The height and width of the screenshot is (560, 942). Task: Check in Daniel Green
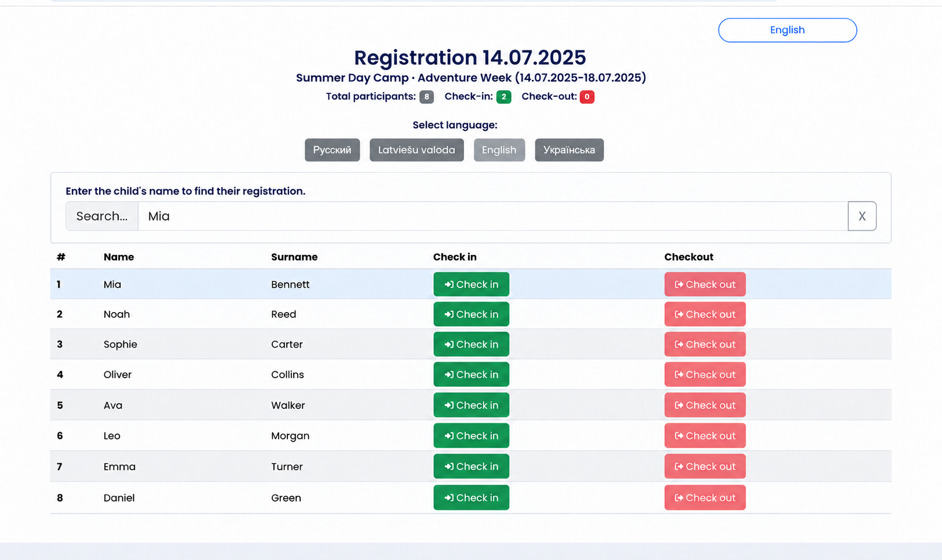(471, 498)
